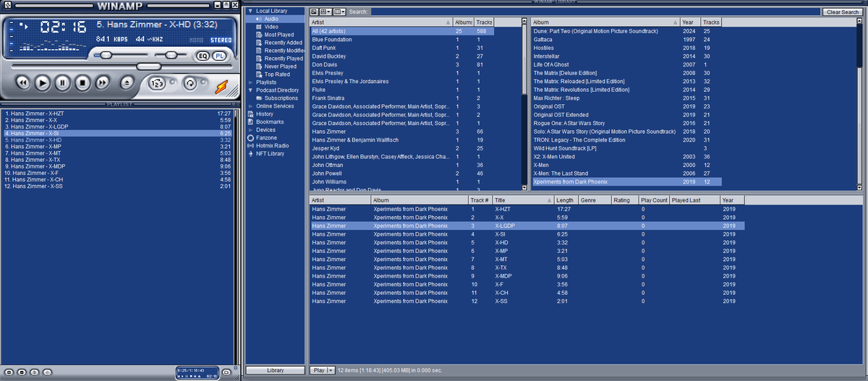Open the Never Played view

coord(280,67)
